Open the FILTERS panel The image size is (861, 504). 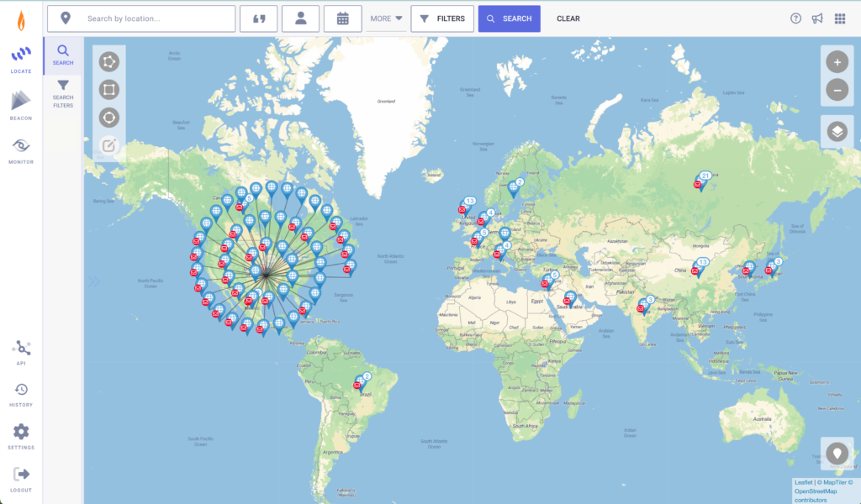[442, 18]
